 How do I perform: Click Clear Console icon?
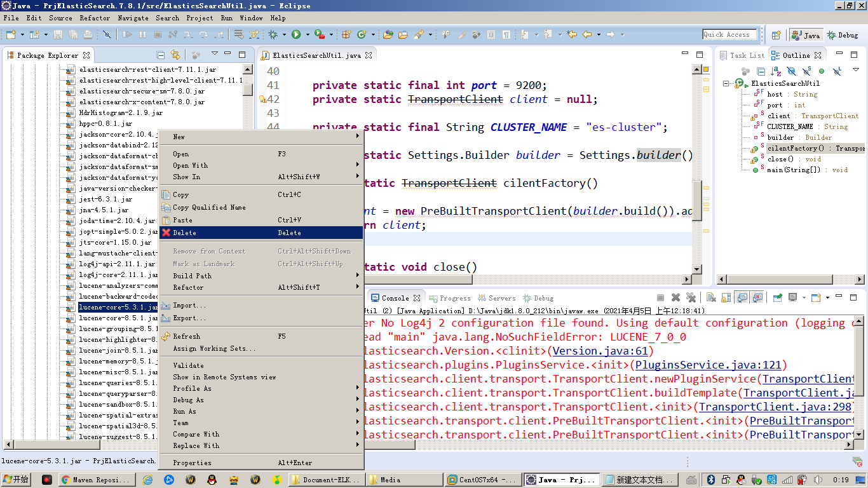coord(711,297)
